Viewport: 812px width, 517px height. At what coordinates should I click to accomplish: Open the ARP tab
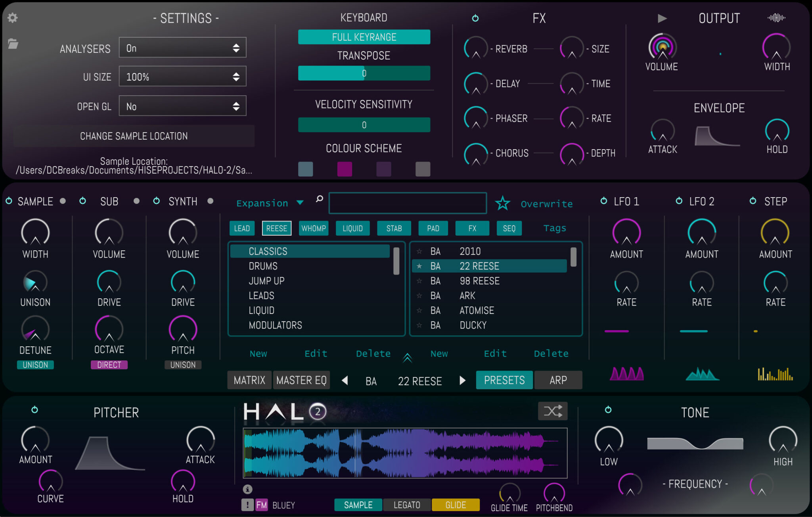click(x=558, y=380)
